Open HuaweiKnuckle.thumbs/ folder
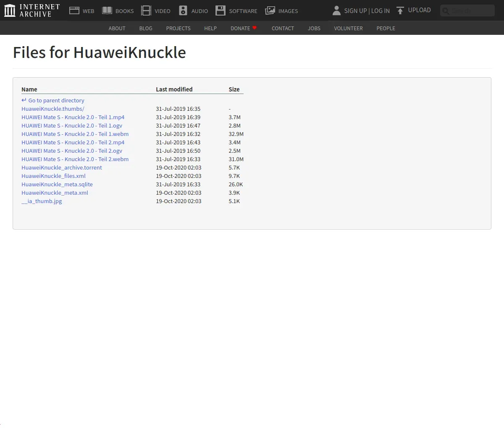 point(53,109)
